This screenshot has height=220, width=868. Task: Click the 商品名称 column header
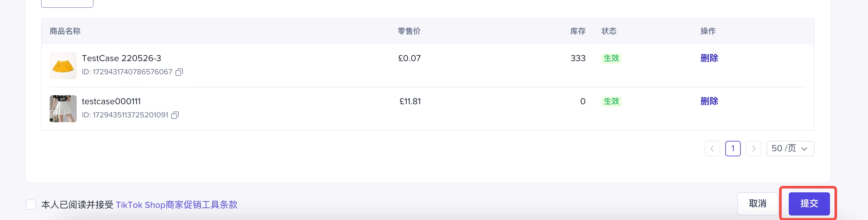(65, 31)
